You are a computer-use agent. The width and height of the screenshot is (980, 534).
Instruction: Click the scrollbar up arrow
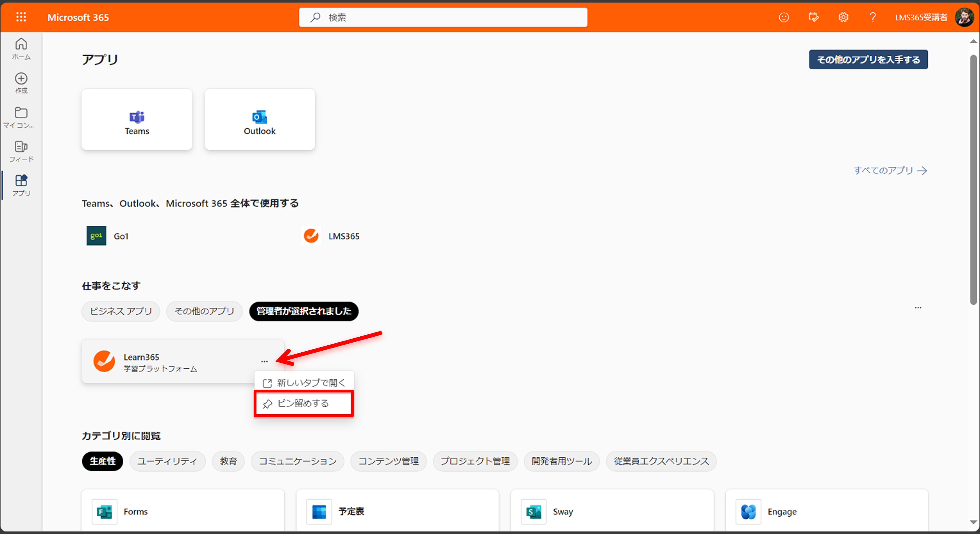tap(973, 41)
